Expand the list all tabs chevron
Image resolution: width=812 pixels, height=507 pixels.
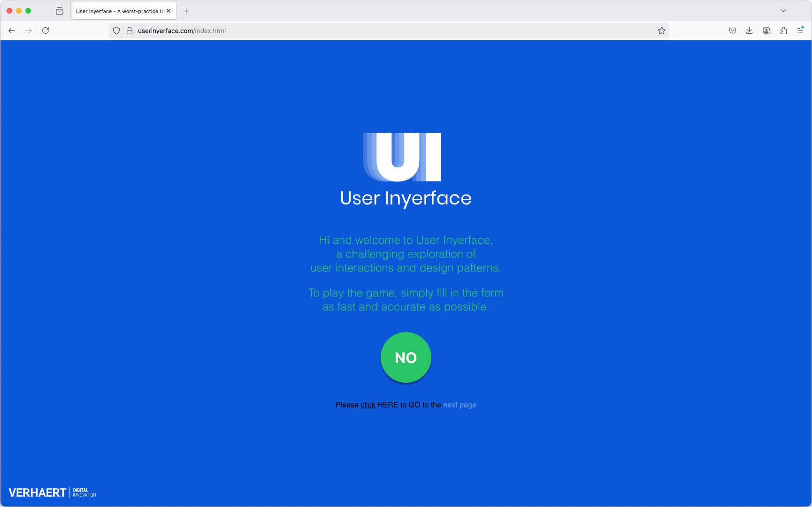tap(783, 11)
